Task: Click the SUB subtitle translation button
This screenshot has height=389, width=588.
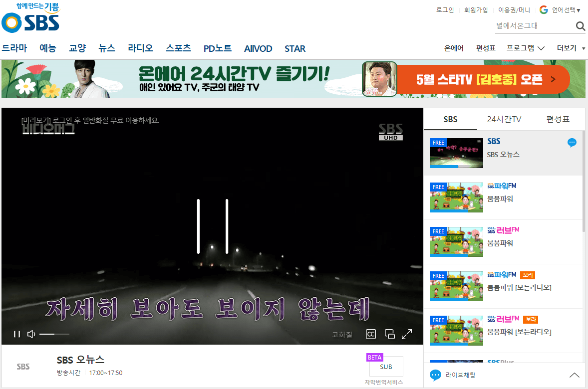Action: point(386,367)
